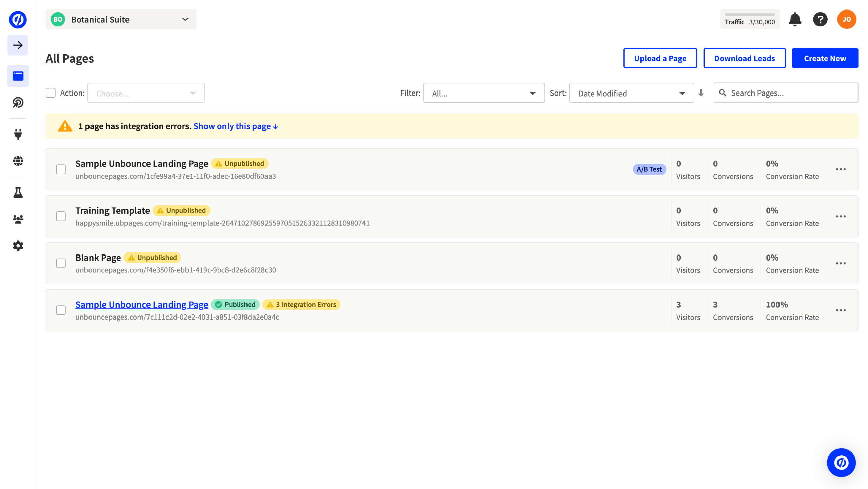The height and width of the screenshot is (489, 868).
Task: Click the Create New button
Action: click(x=825, y=58)
